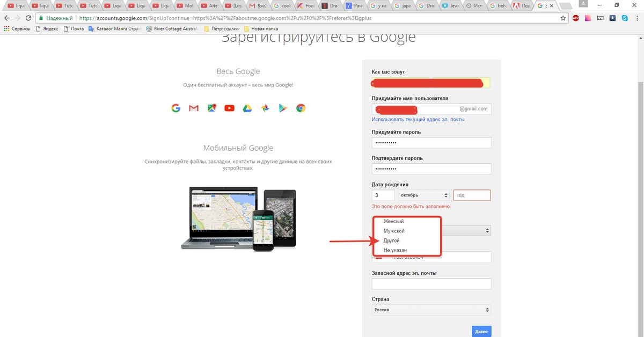The width and height of the screenshot is (644, 337).
Task: Open the Страна country dropdown Россия
Action: 431,310
